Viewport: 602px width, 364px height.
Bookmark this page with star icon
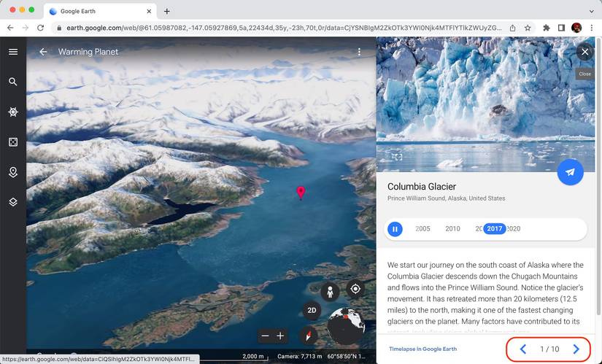click(x=528, y=28)
